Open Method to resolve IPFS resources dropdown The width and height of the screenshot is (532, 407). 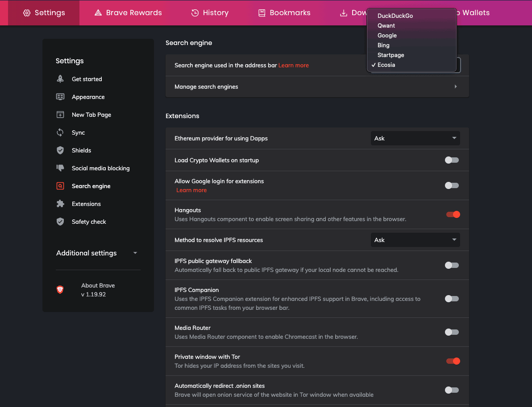[415, 240]
